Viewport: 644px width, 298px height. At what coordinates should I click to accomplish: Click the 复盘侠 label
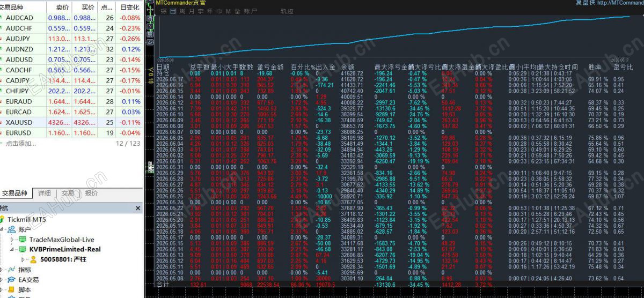584,3
